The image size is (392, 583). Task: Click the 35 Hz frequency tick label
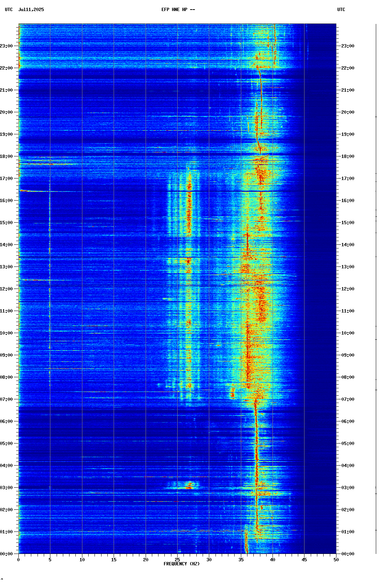241,560
